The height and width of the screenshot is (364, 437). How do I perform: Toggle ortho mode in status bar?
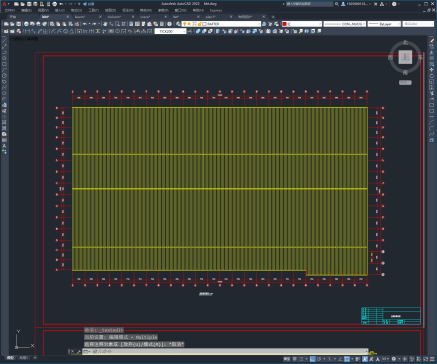pos(313,359)
